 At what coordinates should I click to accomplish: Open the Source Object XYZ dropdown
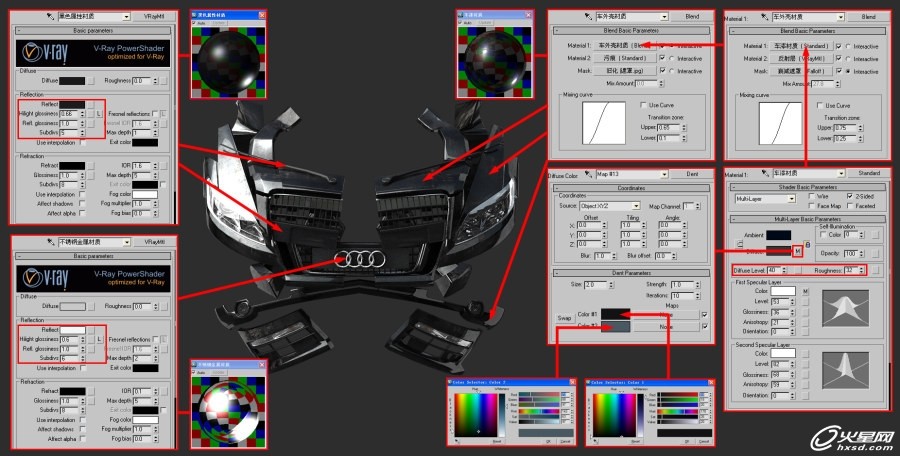pos(636,206)
